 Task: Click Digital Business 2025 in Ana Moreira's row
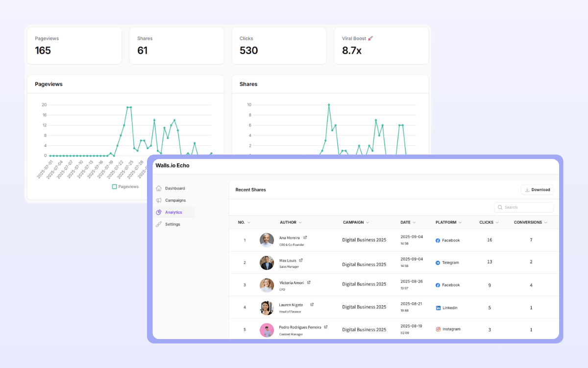point(364,240)
